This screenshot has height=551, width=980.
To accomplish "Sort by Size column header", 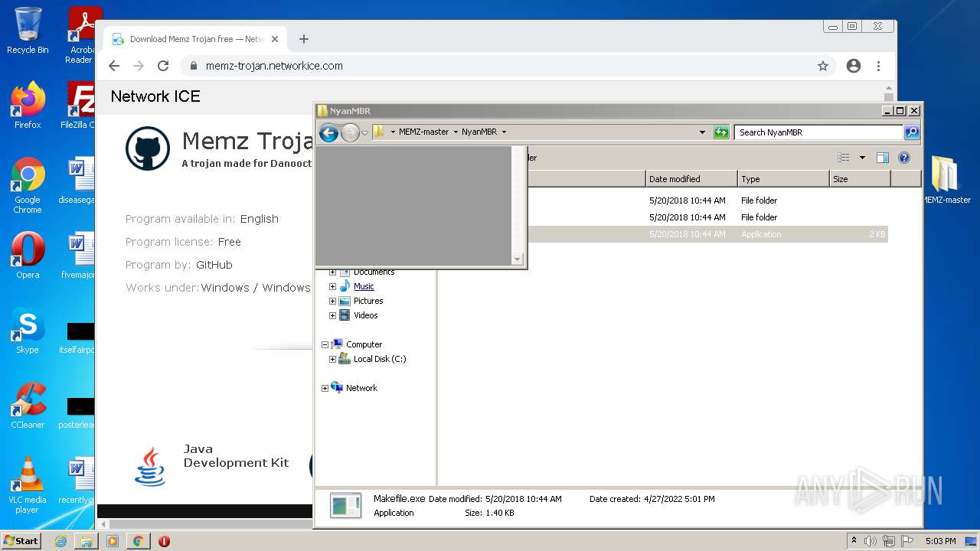I will 860,179.
